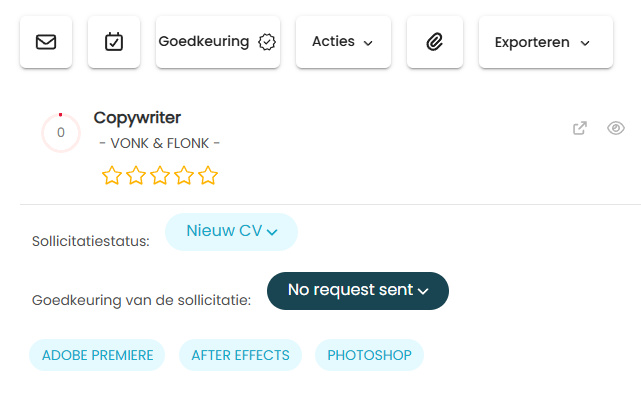This screenshot has width=641, height=404.
Task: Open the Copywriter job title
Action: [137, 118]
